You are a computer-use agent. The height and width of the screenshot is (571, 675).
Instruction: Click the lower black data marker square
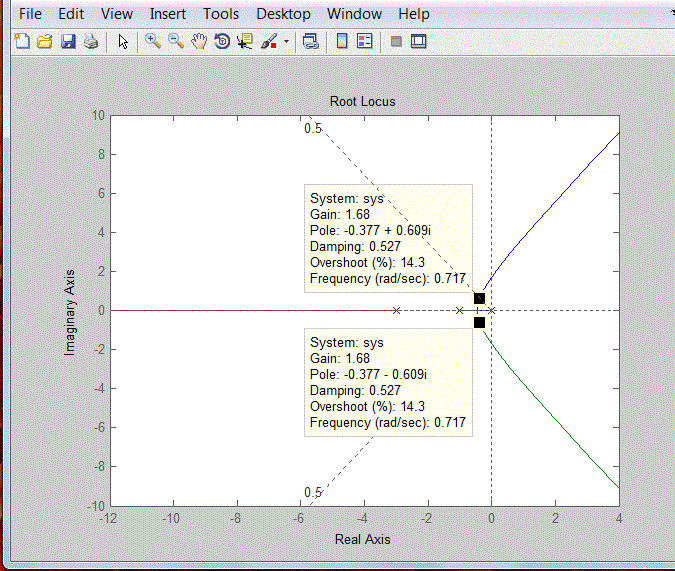click(479, 322)
